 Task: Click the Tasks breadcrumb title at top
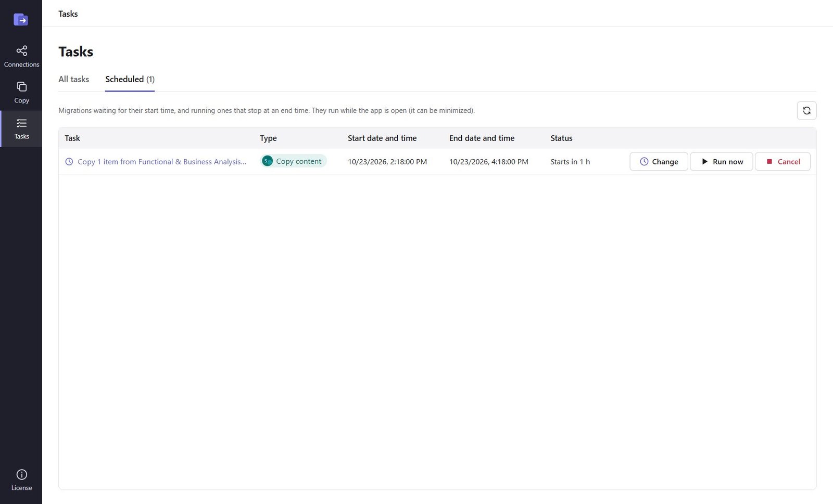point(68,14)
